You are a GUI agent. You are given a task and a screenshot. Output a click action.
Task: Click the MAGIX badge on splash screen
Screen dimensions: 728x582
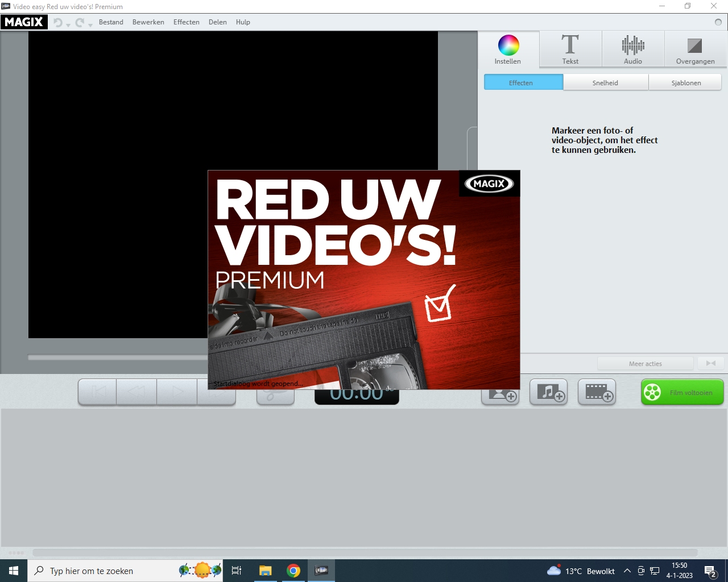coord(489,184)
